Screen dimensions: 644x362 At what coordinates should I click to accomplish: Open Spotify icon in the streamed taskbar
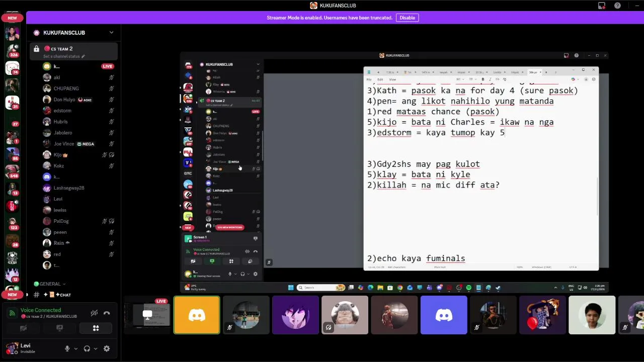[x=469, y=288]
